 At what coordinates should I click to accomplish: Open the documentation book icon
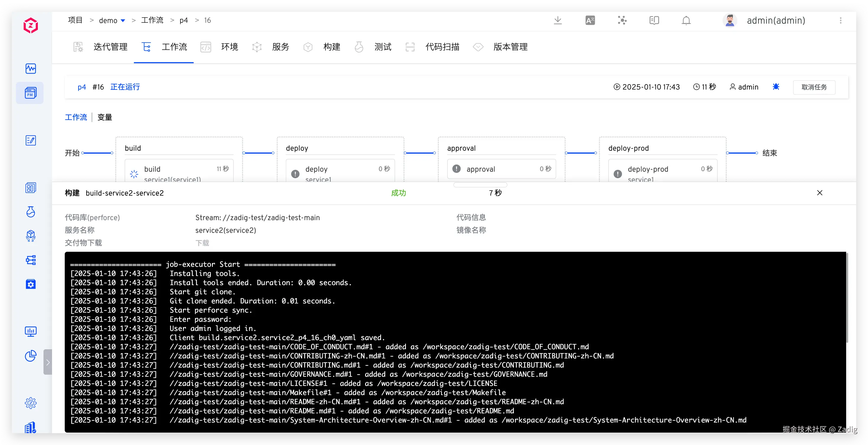coord(654,21)
